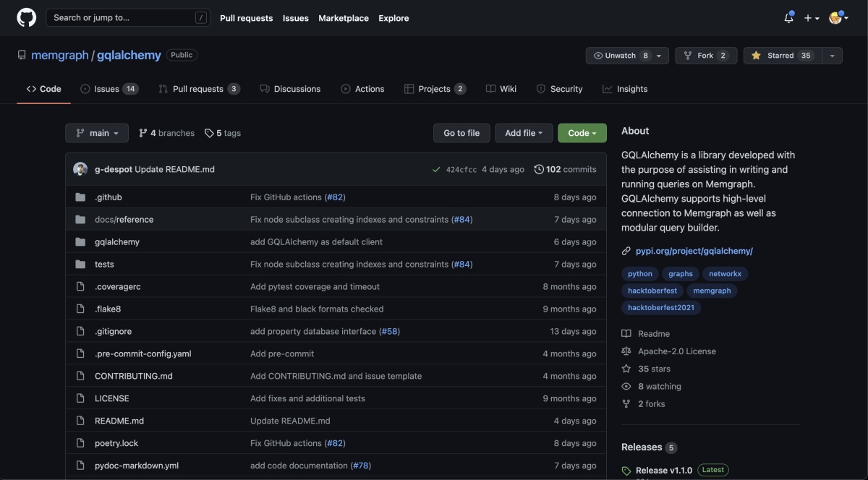
Task: Click the stars icon in About
Action: click(626, 369)
